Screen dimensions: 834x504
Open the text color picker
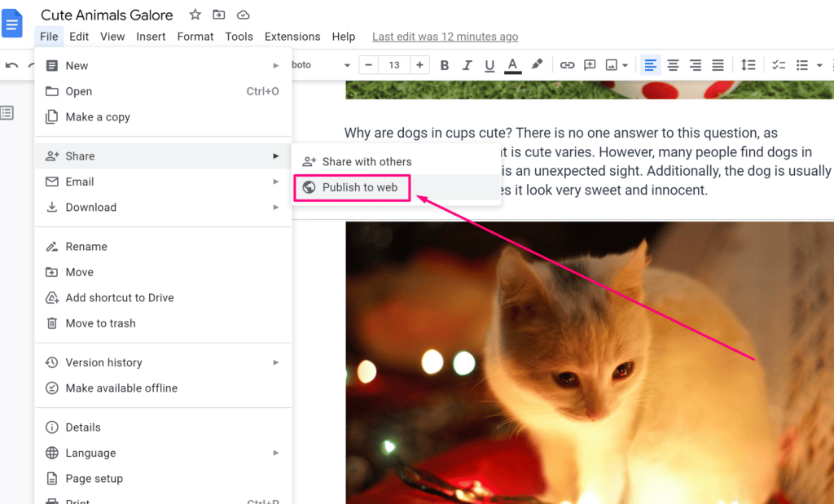point(512,65)
